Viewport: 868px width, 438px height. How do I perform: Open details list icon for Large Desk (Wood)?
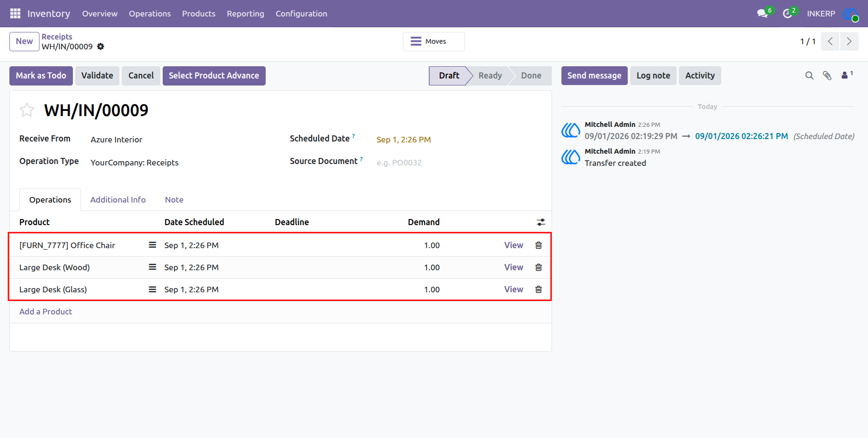(x=152, y=267)
